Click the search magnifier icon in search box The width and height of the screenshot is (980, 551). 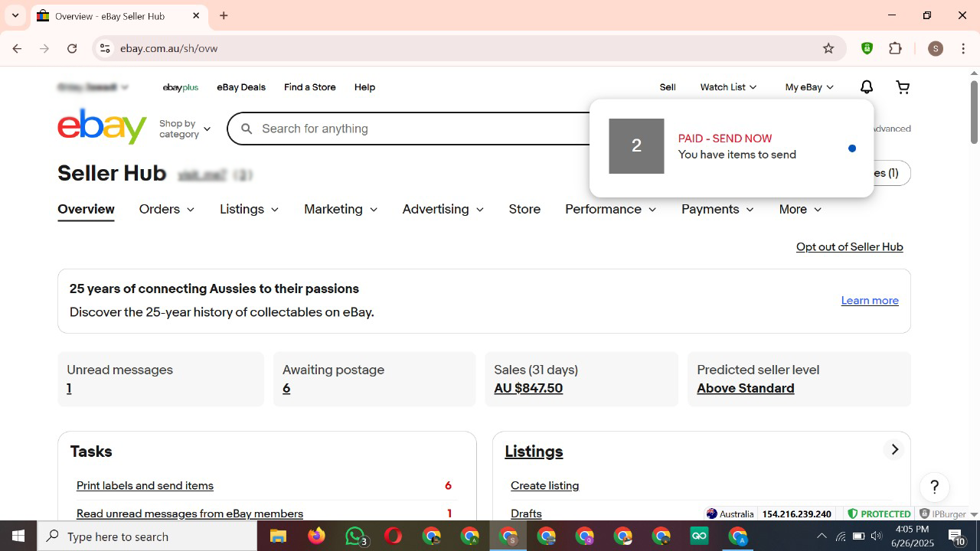click(x=247, y=129)
